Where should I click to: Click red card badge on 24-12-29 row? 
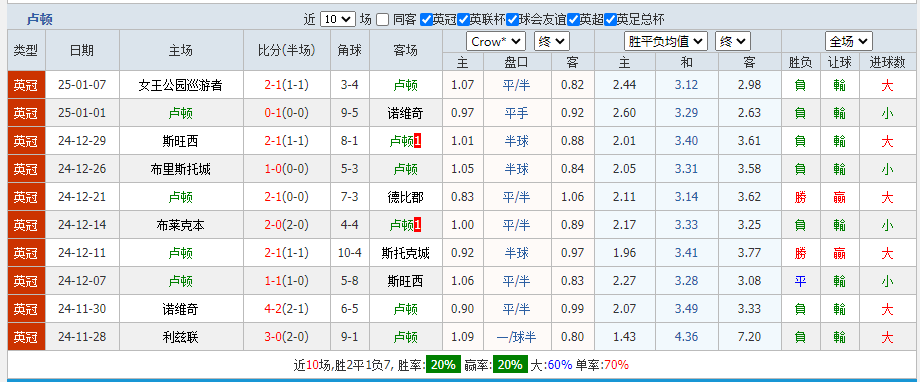[x=417, y=141]
